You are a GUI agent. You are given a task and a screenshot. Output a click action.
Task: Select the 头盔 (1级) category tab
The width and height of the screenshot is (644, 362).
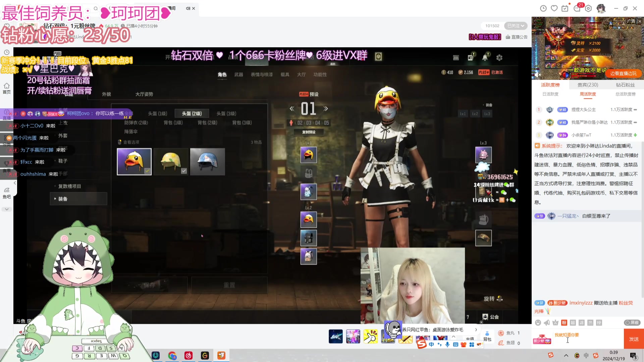point(158,114)
